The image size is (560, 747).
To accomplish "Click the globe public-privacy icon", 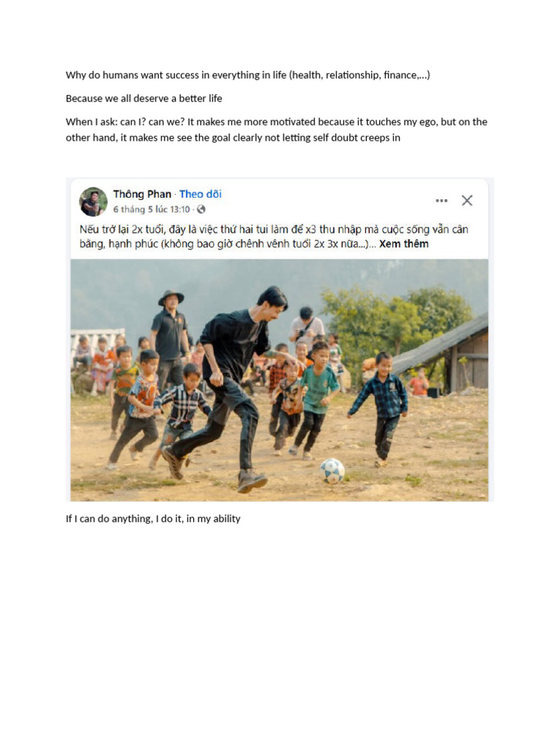I will pyautogui.click(x=201, y=209).
